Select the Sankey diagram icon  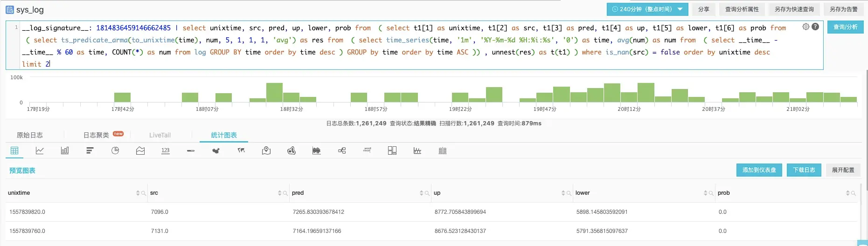click(x=342, y=150)
